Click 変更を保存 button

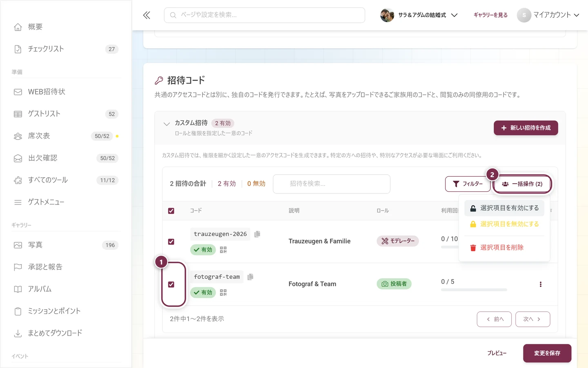pos(547,353)
